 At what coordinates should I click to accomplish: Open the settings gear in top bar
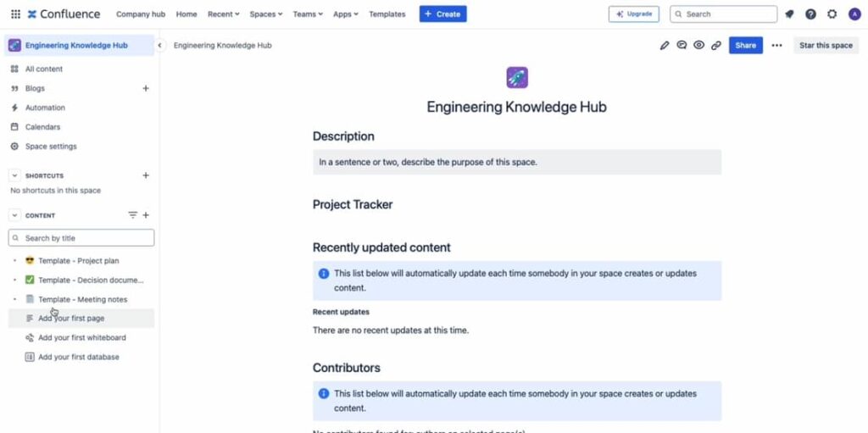click(x=832, y=14)
